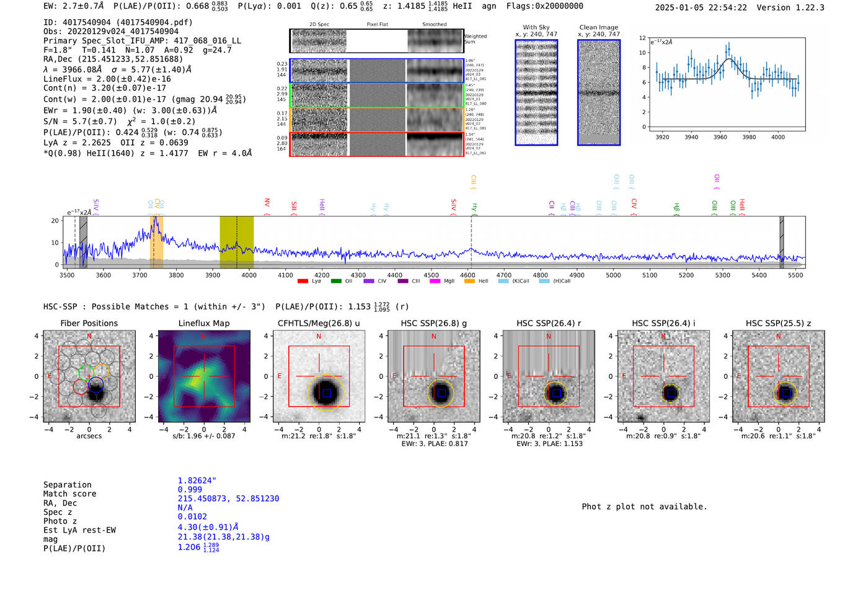Click the orange shaded band in the spectrum
This screenshot has height=591, width=868.
(x=156, y=242)
